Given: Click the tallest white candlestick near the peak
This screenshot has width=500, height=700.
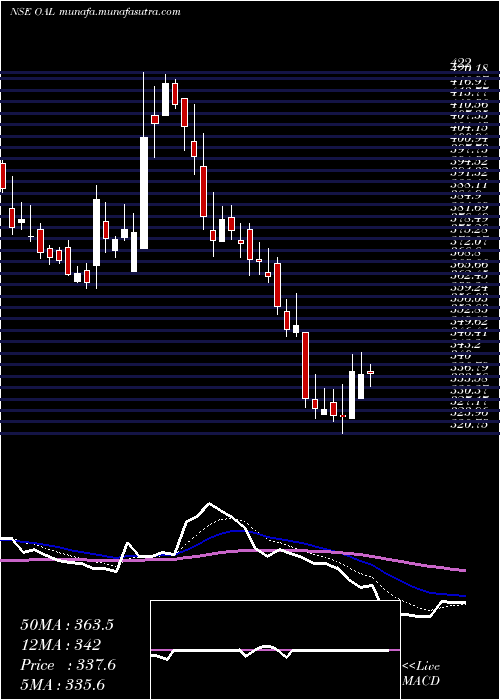Looking at the screenshot, I should (143, 193).
